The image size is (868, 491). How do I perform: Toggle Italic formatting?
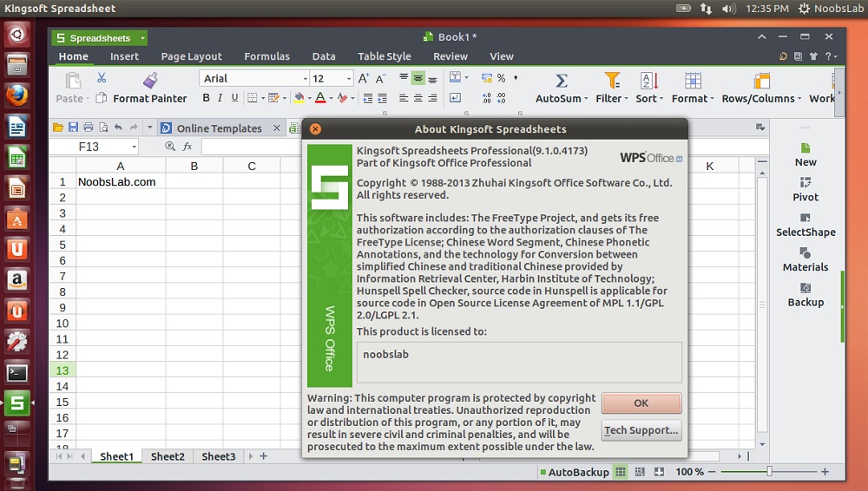220,98
